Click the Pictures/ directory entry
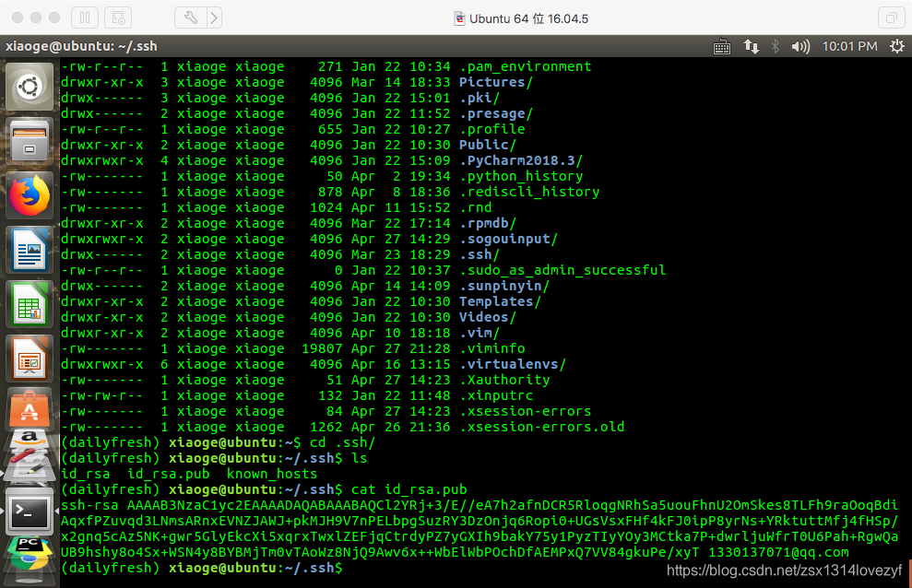Image resolution: width=912 pixels, height=588 pixels. 495,83
